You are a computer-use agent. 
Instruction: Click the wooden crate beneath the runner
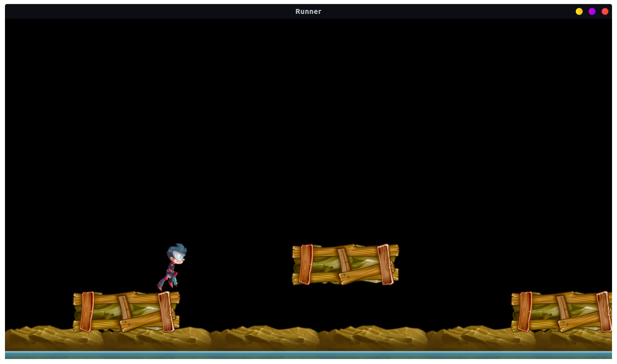tap(126, 312)
